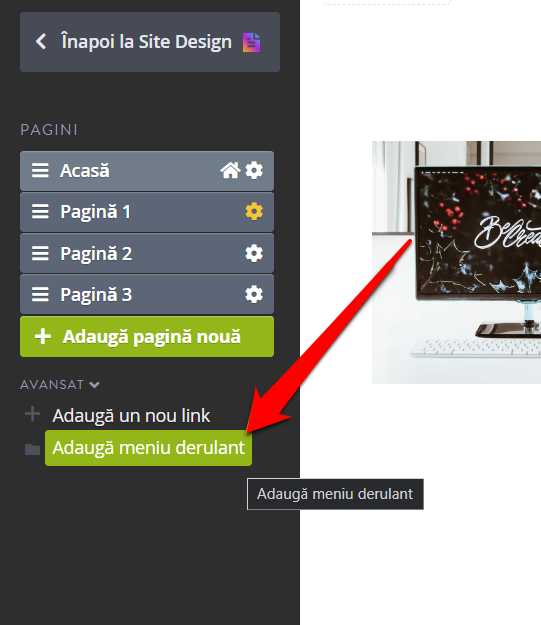Click Adaugă pagină nouă button

tap(147, 337)
